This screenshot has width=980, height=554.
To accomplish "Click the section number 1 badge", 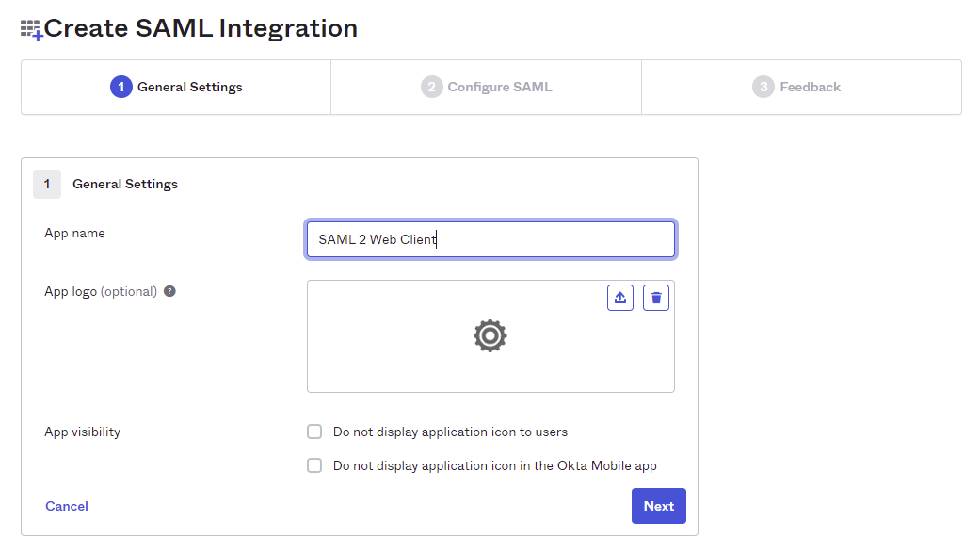I will (47, 185).
